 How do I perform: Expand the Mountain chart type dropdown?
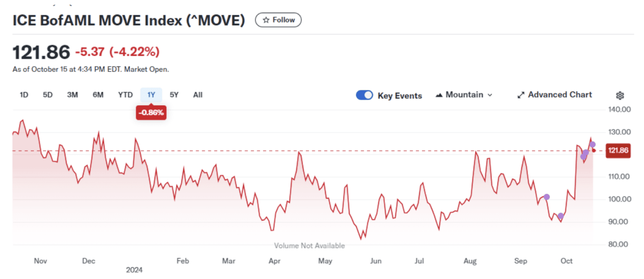[x=490, y=95]
